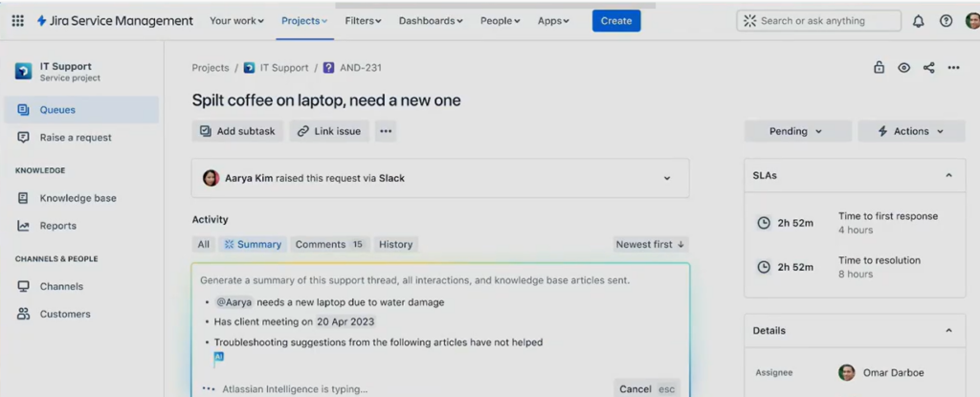Open more actions next to Link issue

386,131
